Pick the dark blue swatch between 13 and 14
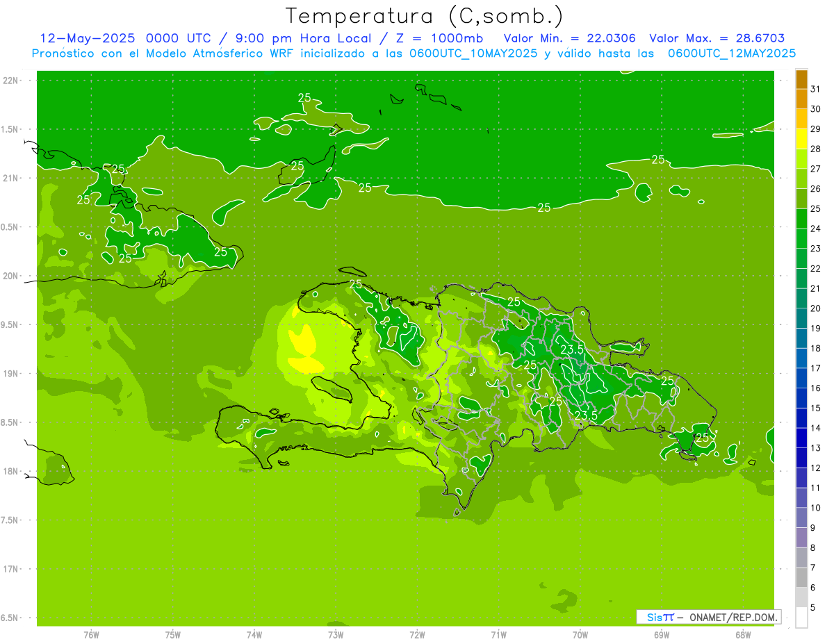Screen dimensions: 834x644 (801, 438)
